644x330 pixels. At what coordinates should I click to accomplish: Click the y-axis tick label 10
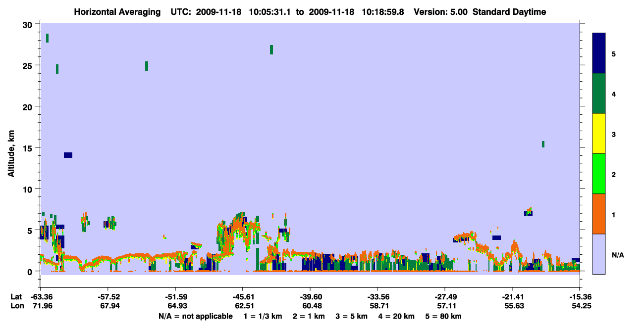pos(29,189)
